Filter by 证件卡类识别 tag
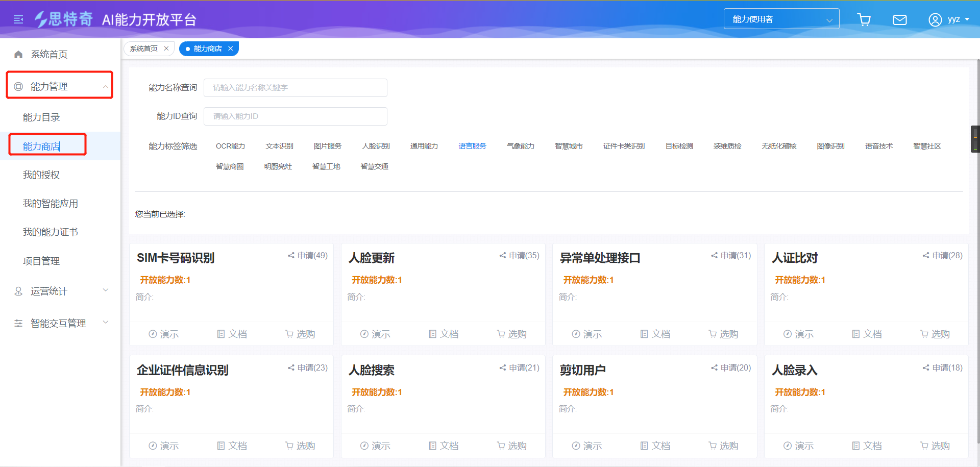This screenshot has height=467, width=980. (624, 146)
